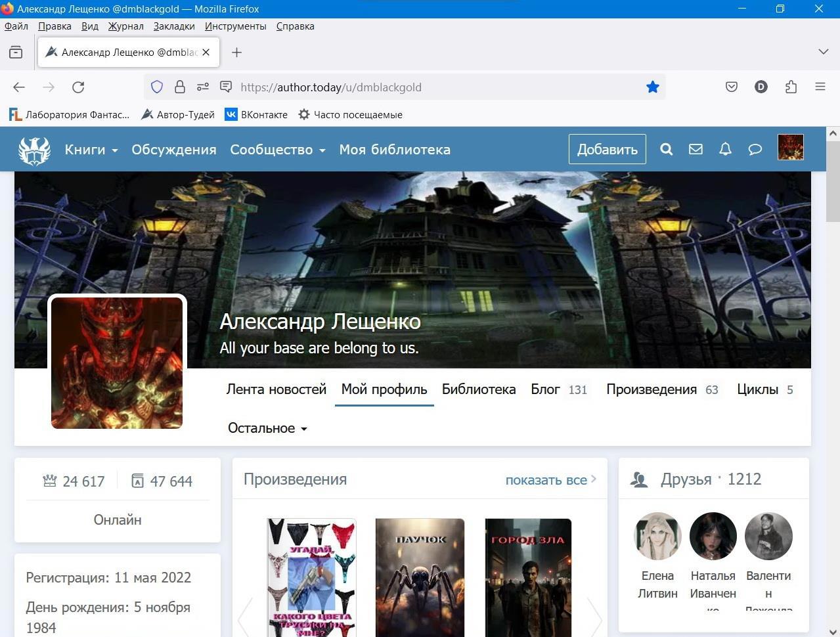Open the Firefox extensions puzzle icon
Image resolution: width=840 pixels, height=637 pixels.
click(791, 87)
